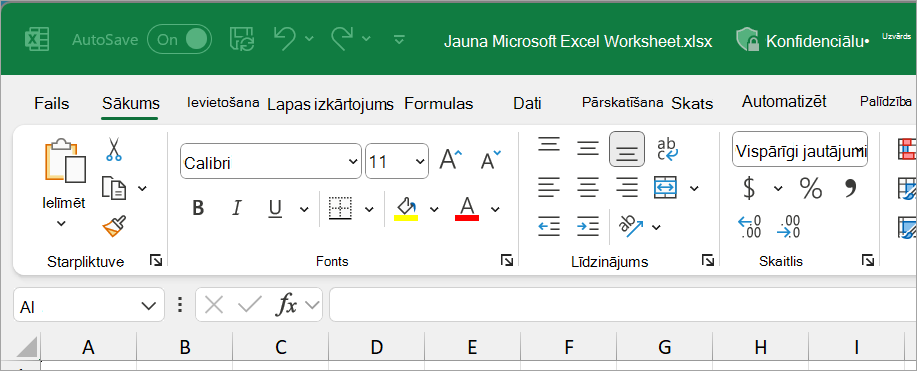
Task: Toggle the highlighted Bottom Align button
Action: 627,149
